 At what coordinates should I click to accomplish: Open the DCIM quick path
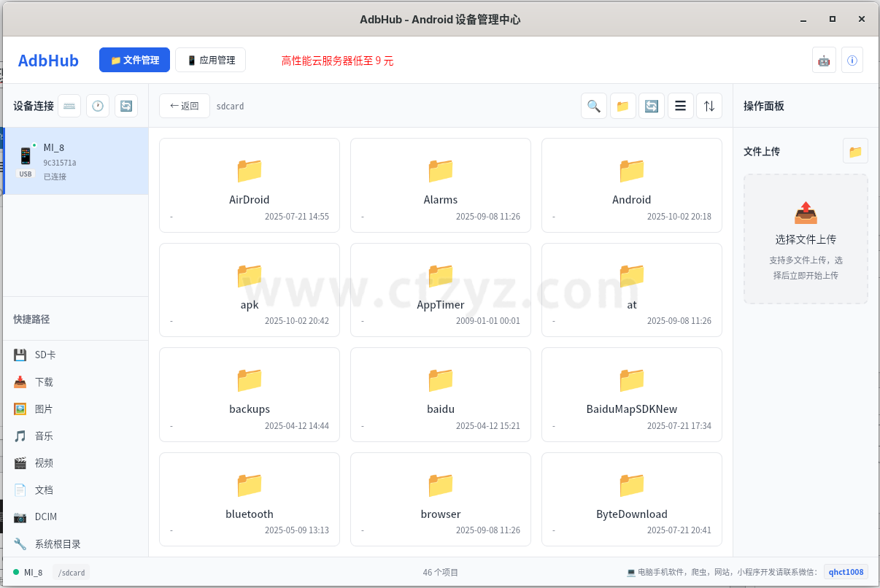(45, 517)
